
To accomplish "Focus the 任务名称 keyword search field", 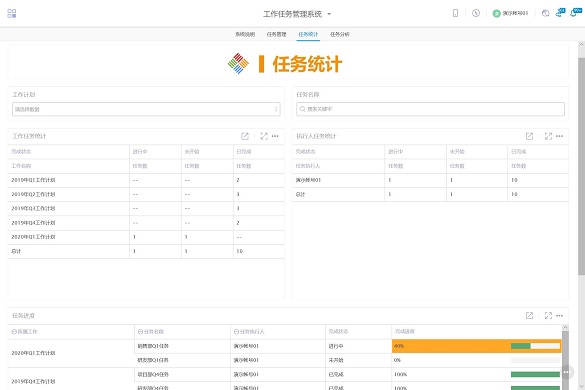I will pyautogui.click(x=430, y=109).
